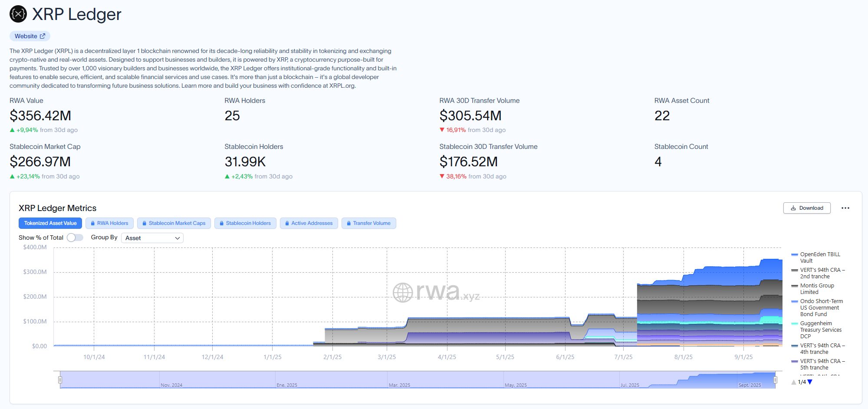The image size is (868, 409).
Task: Click the lock icon on Stablecoin Holders tab
Action: [222, 223]
